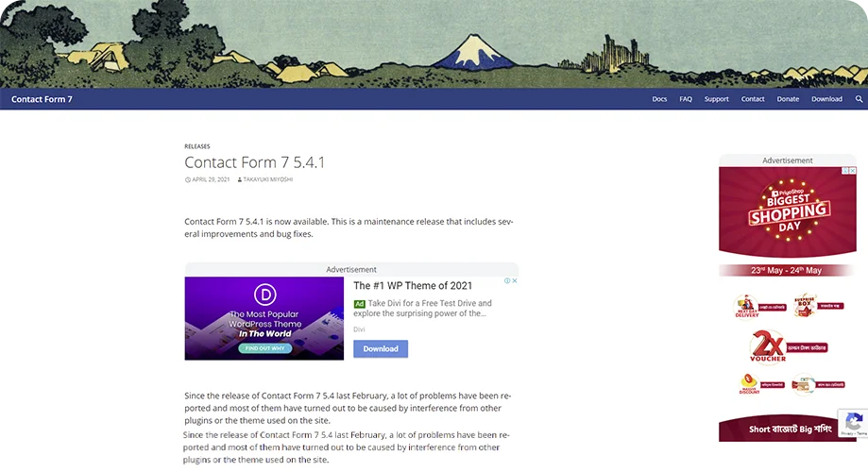Click the reCAPTCHA badge icon
Image resolution: width=868 pixels, height=472 pixels.
coord(854,423)
